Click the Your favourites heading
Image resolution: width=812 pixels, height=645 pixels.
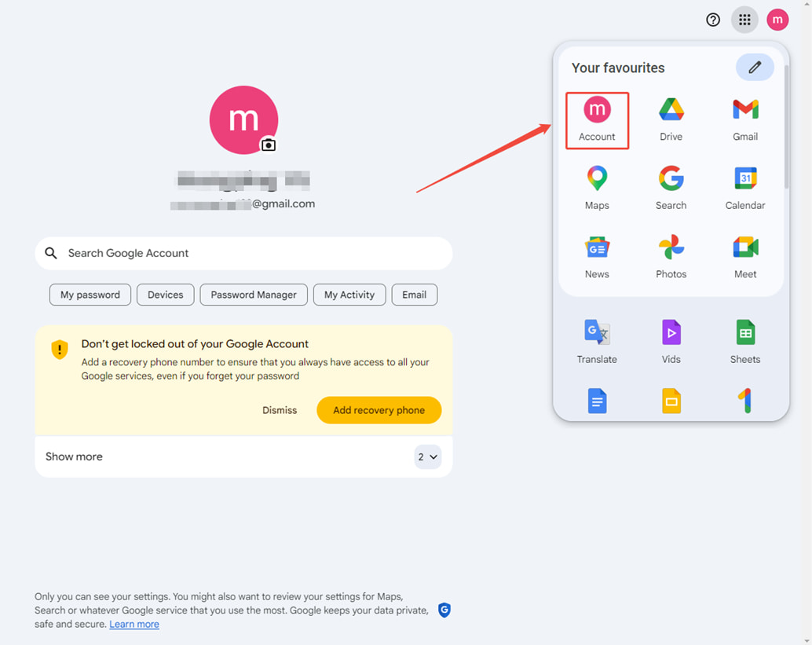tap(618, 68)
